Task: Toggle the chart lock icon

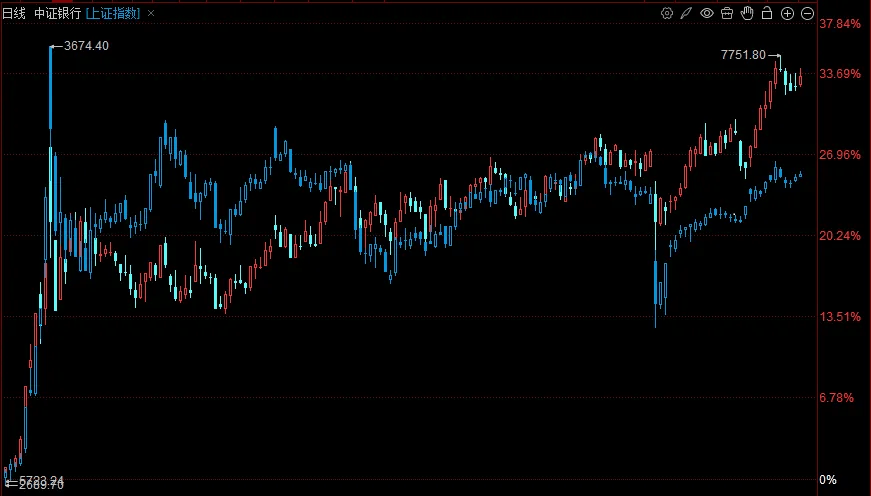Action: tap(767, 13)
